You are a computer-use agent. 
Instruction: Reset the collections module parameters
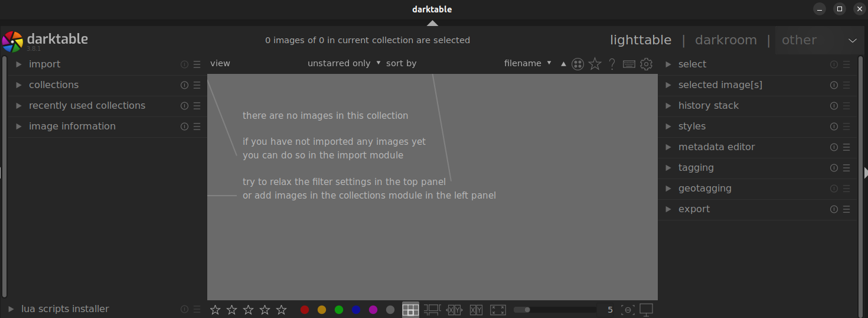tap(184, 85)
